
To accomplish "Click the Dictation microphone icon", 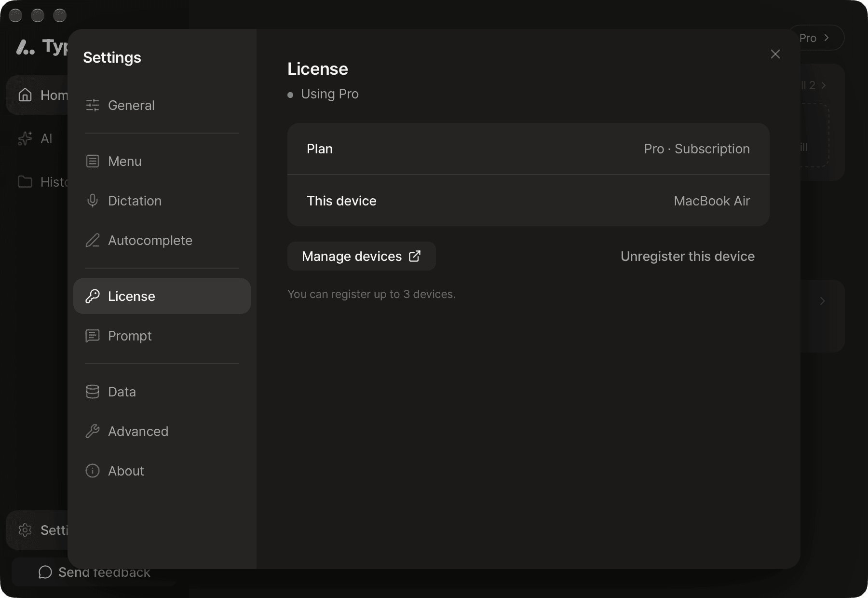I will pyautogui.click(x=93, y=201).
